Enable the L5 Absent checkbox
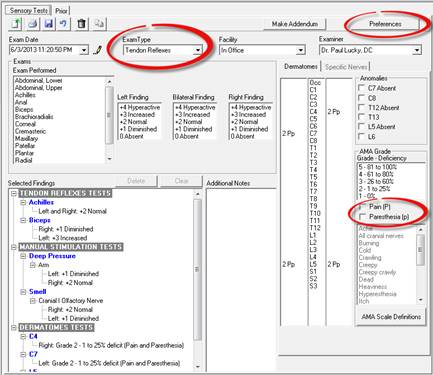 point(361,127)
